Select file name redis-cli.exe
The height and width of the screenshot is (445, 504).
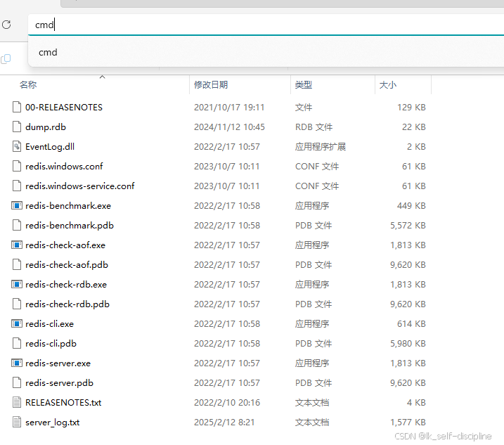(x=49, y=323)
